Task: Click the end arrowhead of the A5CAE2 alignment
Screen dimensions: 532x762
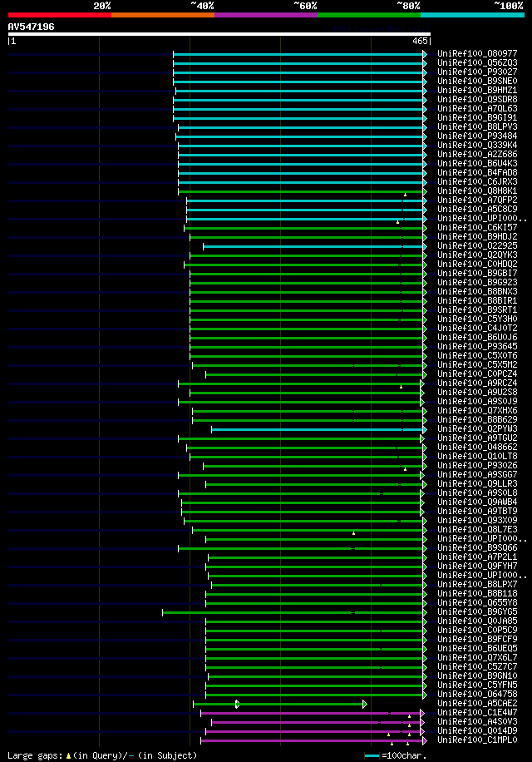Action: coord(365,704)
